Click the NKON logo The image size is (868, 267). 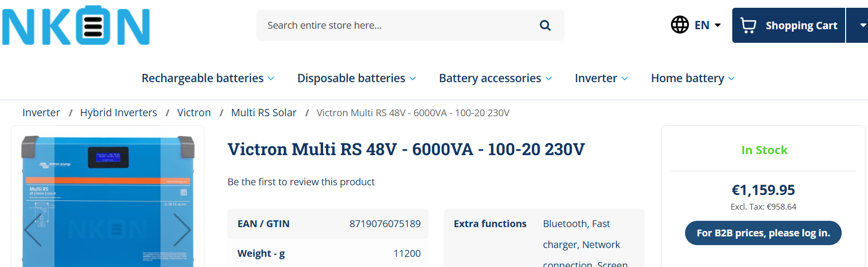pos(76,25)
